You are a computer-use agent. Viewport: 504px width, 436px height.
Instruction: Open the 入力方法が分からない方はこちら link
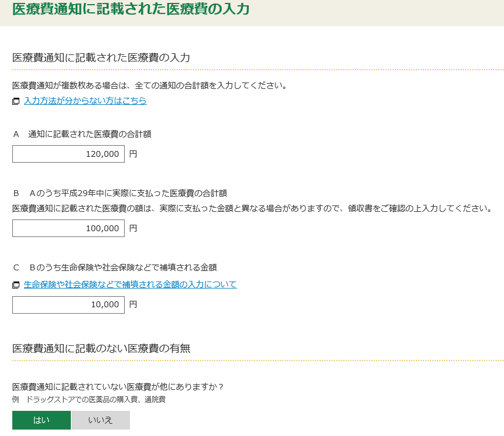point(85,101)
